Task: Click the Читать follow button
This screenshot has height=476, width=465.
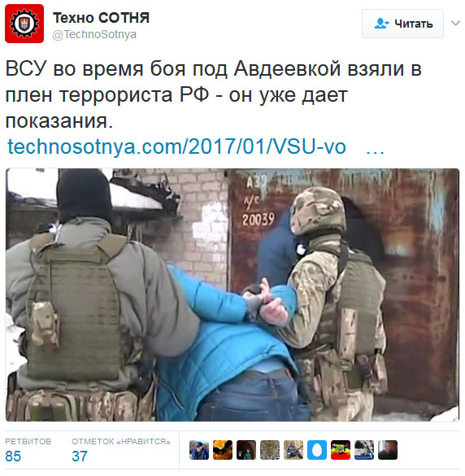Action: (402, 24)
